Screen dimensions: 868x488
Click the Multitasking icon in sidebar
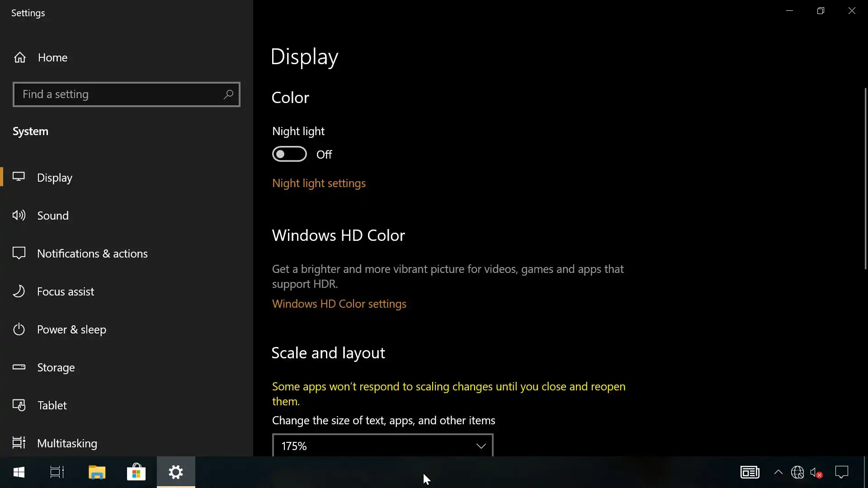click(x=19, y=443)
